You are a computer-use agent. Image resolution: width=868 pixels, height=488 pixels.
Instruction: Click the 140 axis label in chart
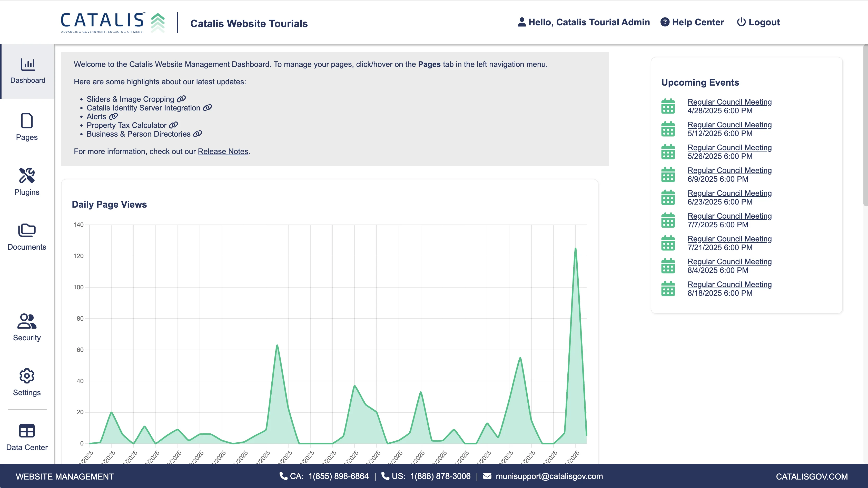coord(78,225)
